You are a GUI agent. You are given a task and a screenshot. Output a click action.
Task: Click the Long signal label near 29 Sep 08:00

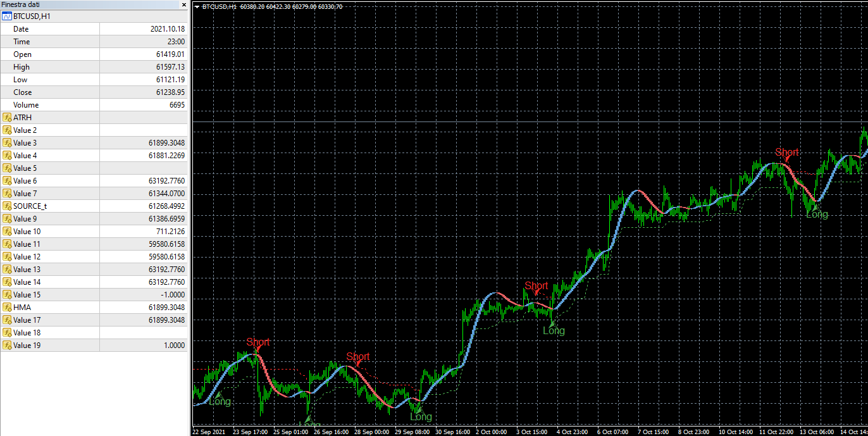point(421,417)
